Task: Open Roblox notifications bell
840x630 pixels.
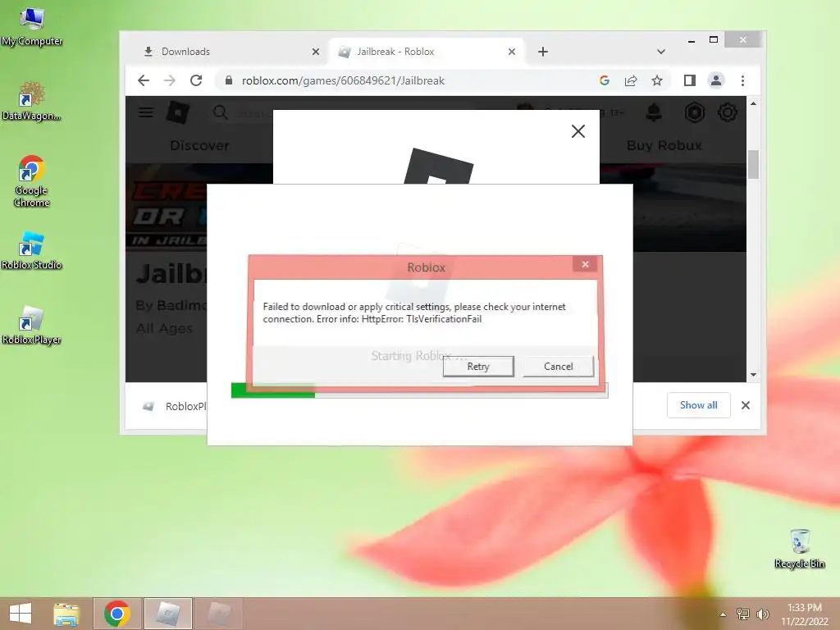Action: click(654, 112)
